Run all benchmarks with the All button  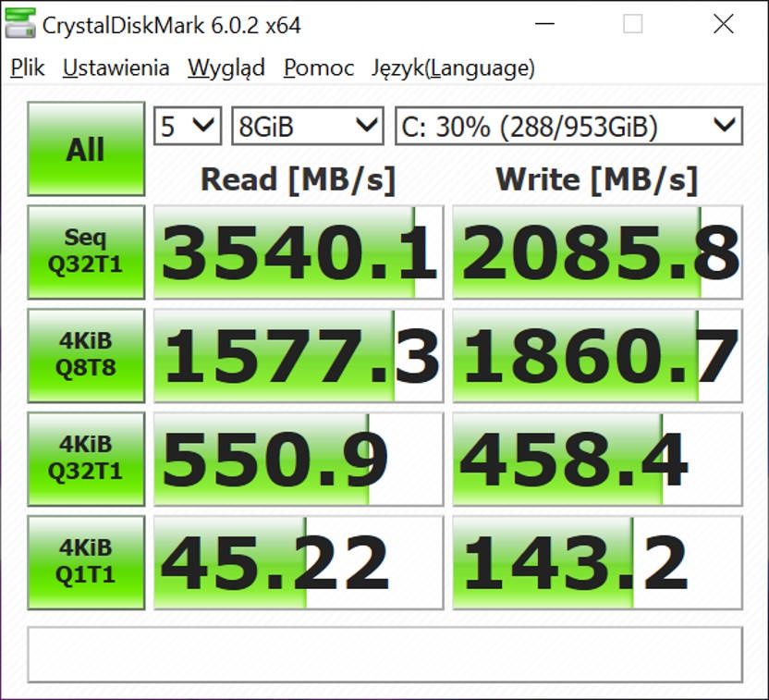[x=86, y=149]
